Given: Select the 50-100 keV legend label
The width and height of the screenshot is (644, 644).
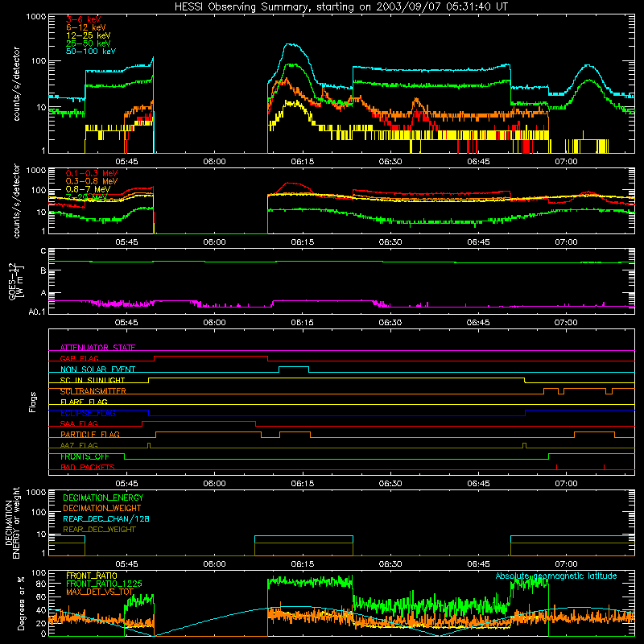Looking at the screenshot, I should pos(91,52).
